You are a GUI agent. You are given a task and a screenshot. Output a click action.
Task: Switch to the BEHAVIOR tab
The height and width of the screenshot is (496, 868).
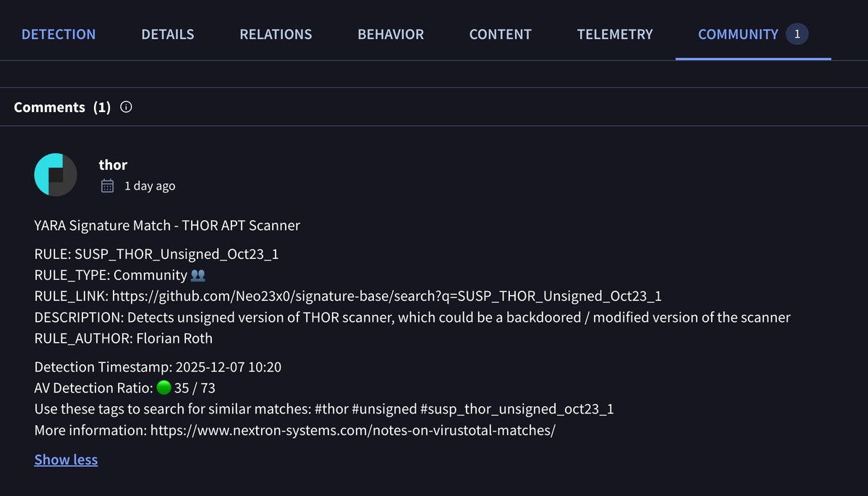tap(391, 34)
